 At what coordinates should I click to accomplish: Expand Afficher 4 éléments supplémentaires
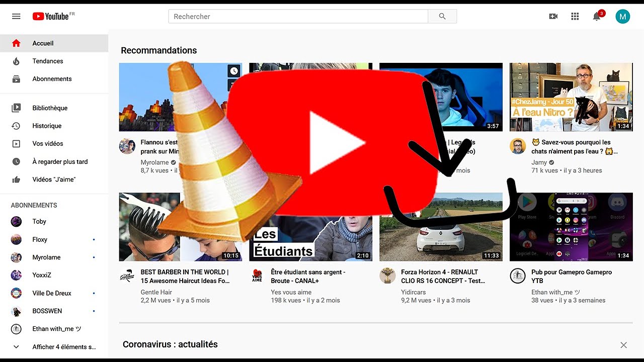click(63, 347)
